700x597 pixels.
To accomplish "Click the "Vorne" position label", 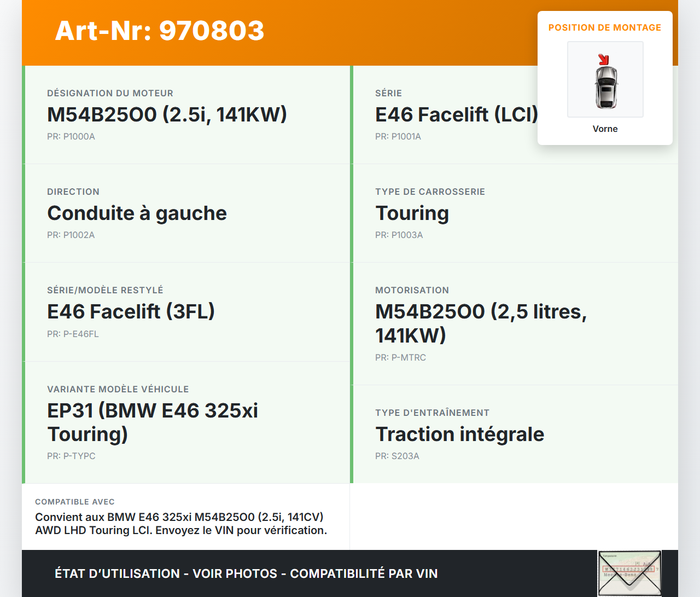I will pyautogui.click(x=605, y=129).
